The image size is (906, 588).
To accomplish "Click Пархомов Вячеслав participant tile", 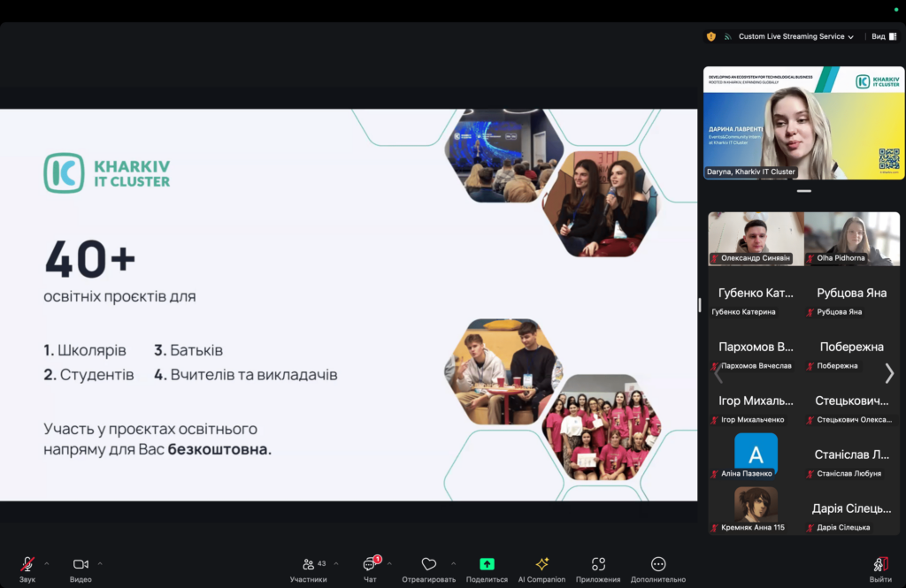I will [x=756, y=347].
